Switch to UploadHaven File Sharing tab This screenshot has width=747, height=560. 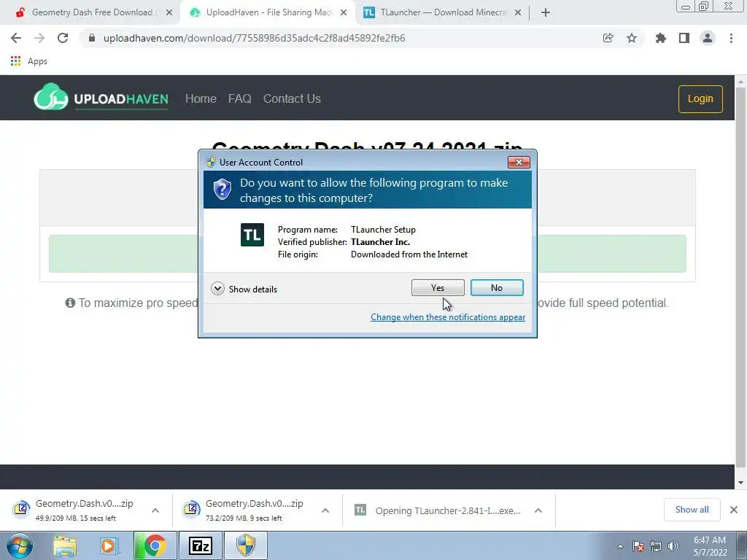(268, 12)
